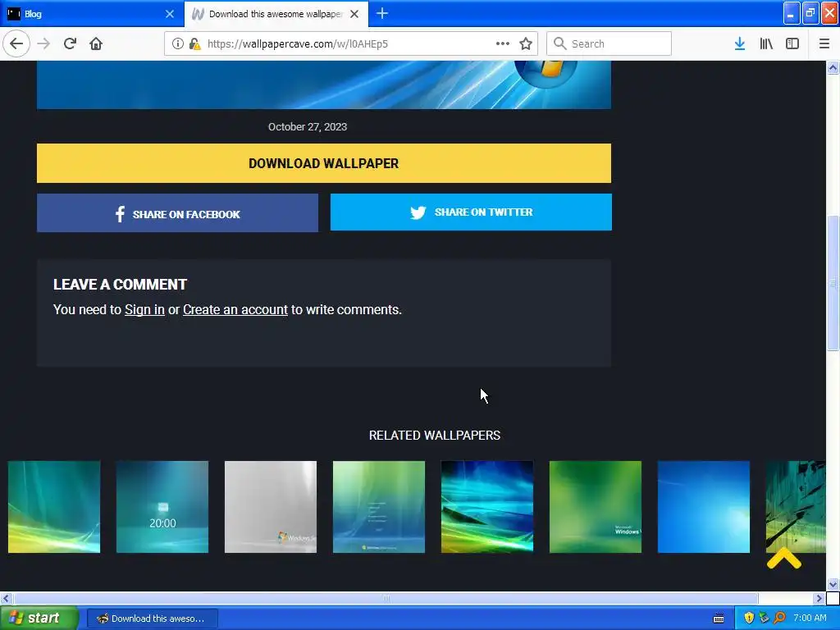The image size is (840, 630).
Task: Click the October 27, 2023 date text
Action: pyautogui.click(x=308, y=127)
